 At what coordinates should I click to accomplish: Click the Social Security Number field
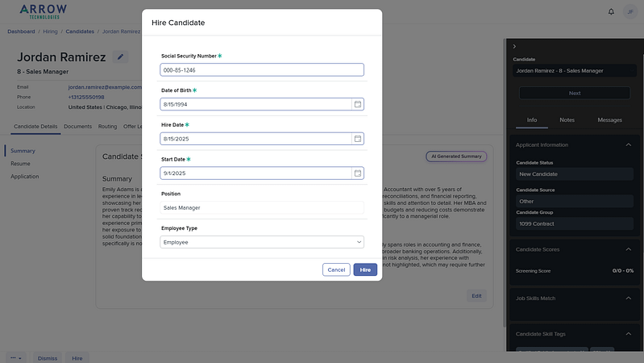coord(262,70)
